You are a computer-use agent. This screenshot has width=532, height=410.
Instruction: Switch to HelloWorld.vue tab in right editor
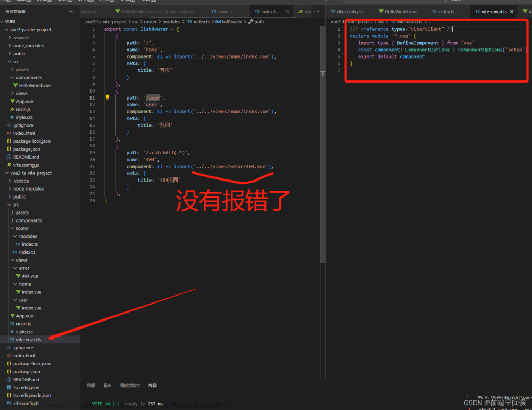tap(401, 12)
